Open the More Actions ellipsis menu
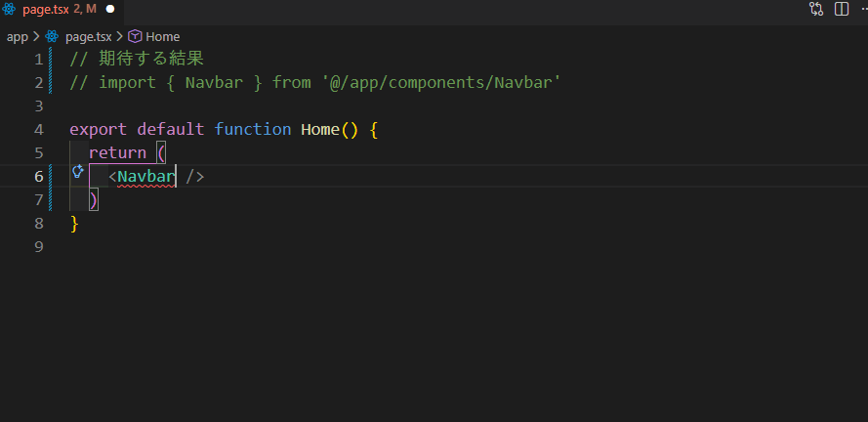The image size is (868, 422). 862,9
